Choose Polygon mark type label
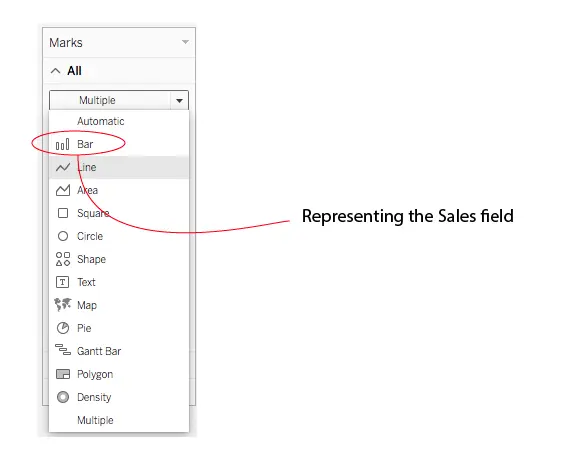583x469 pixels. (x=95, y=375)
